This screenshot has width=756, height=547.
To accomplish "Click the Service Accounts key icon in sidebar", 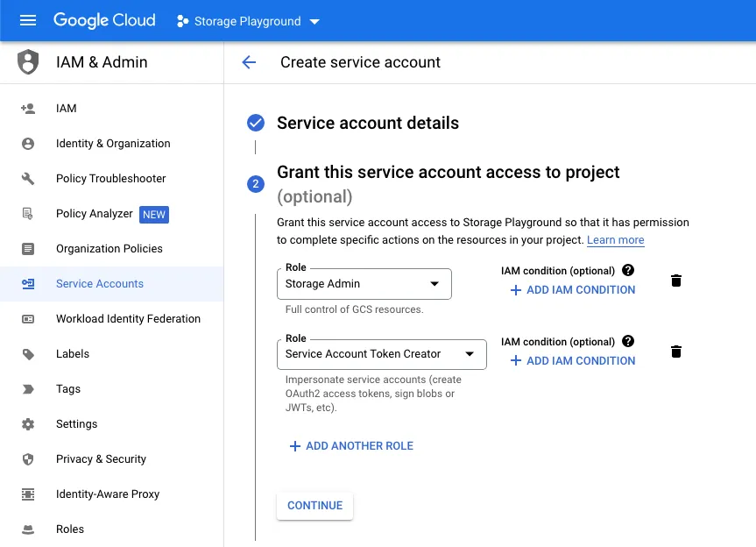I will click(30, 283).
